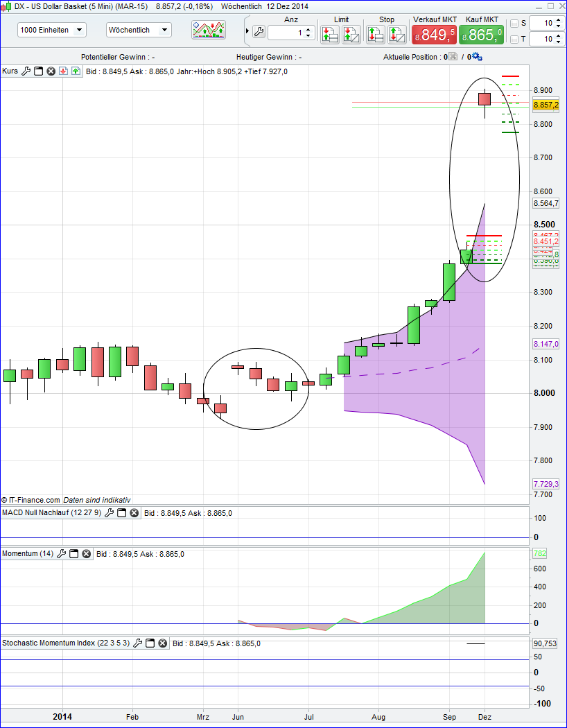Click the 90,753 stochastic value label
This screenshot has height=728, width=567.
(x=544, y=643)
